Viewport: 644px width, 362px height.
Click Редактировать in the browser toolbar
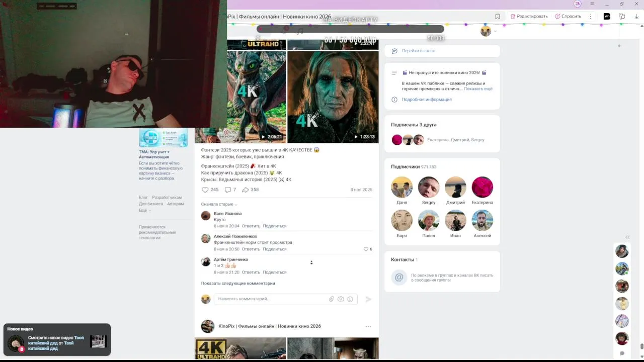[x=529, y=16]
